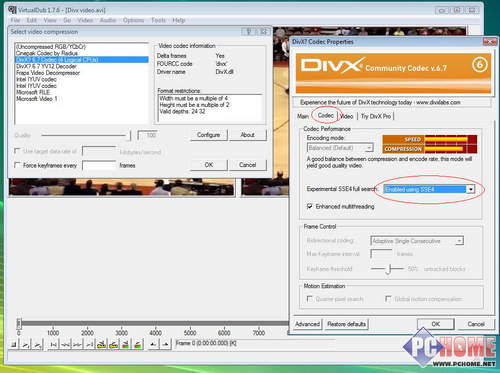The height and width of the screenshot is (373, 500).
Task: Open the Go menu
Action: 67,20
